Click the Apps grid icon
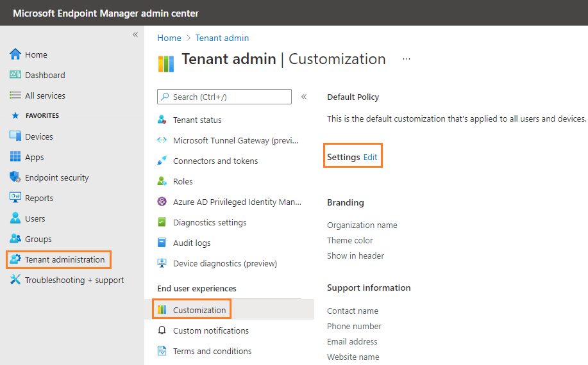This screenshot has height=365, width=588. point(15,156)
